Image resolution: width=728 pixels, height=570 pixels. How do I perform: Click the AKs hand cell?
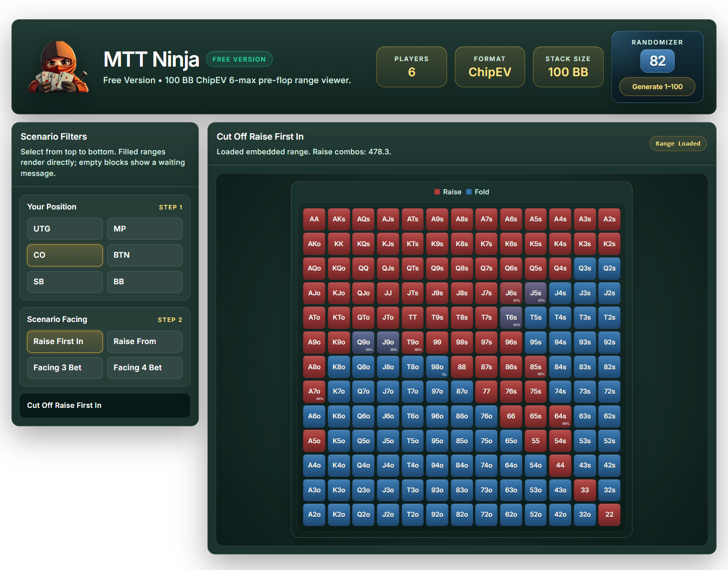click(339, 219)
